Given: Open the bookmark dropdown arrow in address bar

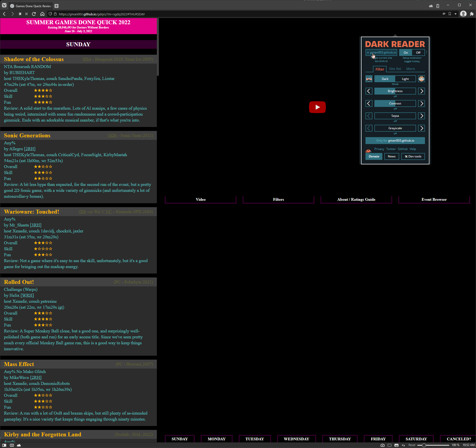Looking at the screenshot, I should (x=455, y=14).
